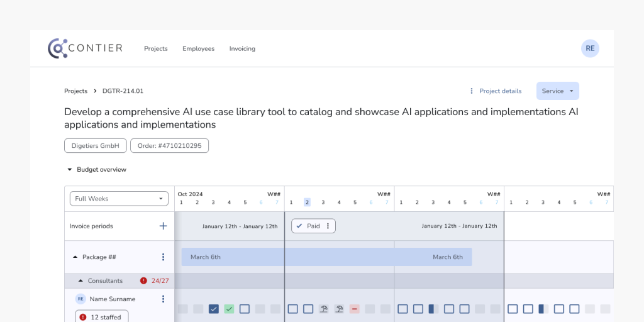Click the Name Surname consultant name
This screenshot has height=322, width=644.
pyautogui.click(x=113, y=299)
